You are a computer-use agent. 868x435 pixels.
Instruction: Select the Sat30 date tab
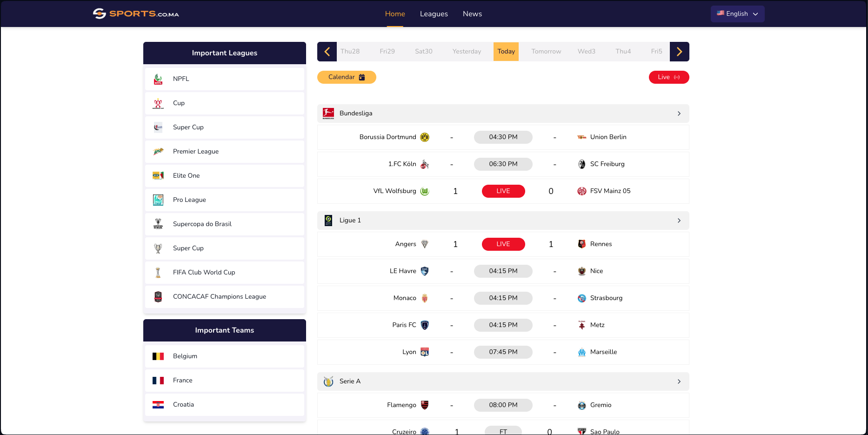424,52
